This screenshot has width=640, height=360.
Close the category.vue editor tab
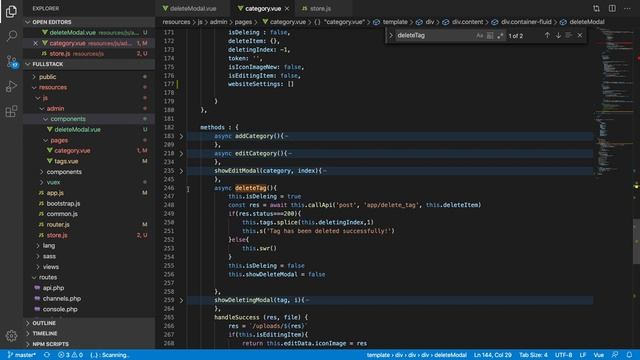point(287,9)
